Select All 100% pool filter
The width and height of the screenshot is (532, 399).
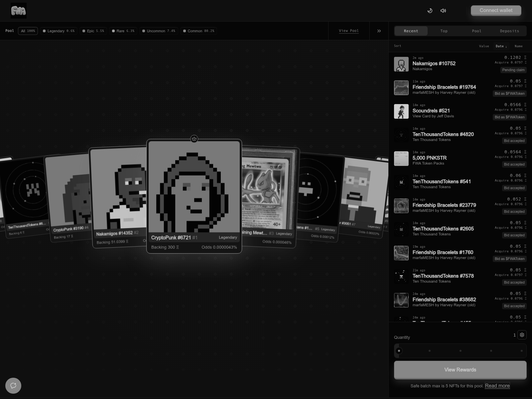28,31
